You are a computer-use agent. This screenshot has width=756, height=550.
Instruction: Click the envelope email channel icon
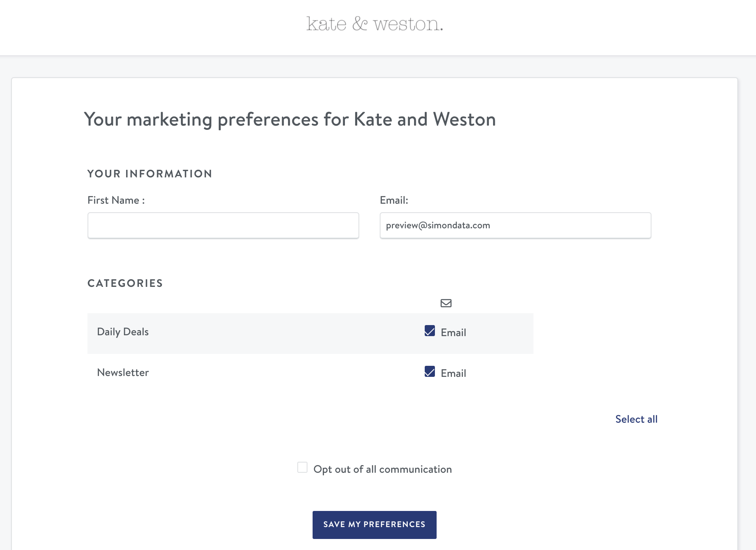[x=446, y=303]
